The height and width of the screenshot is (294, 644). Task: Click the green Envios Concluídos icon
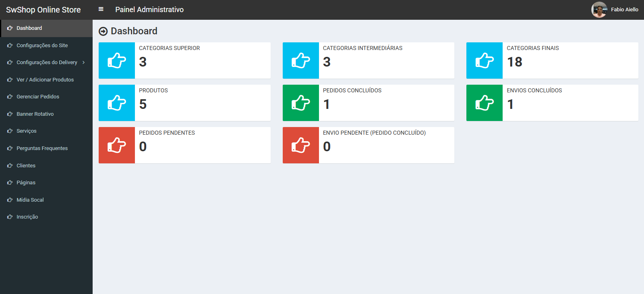[484, 103]
